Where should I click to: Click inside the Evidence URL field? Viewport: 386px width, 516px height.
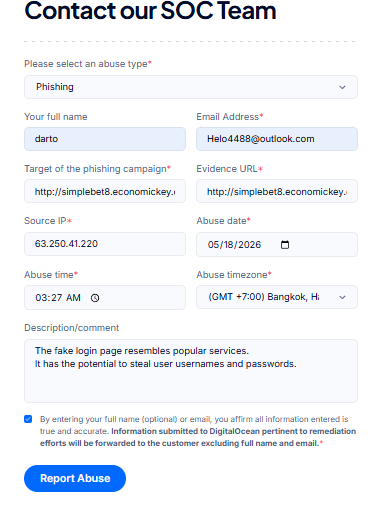coord(277,191)
